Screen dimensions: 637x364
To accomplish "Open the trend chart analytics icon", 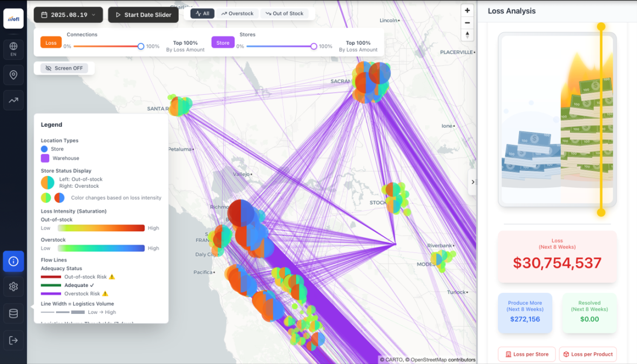I will pyautogui.click(x=13, y=100).
